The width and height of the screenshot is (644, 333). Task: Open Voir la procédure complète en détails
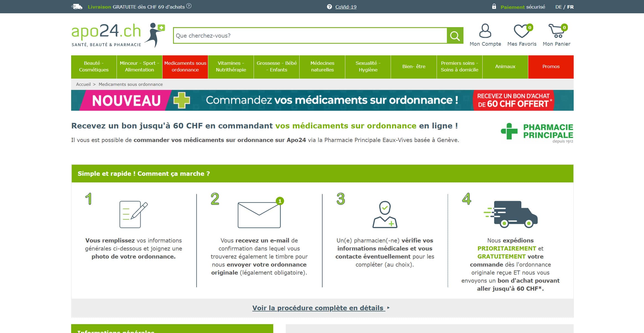318,308
